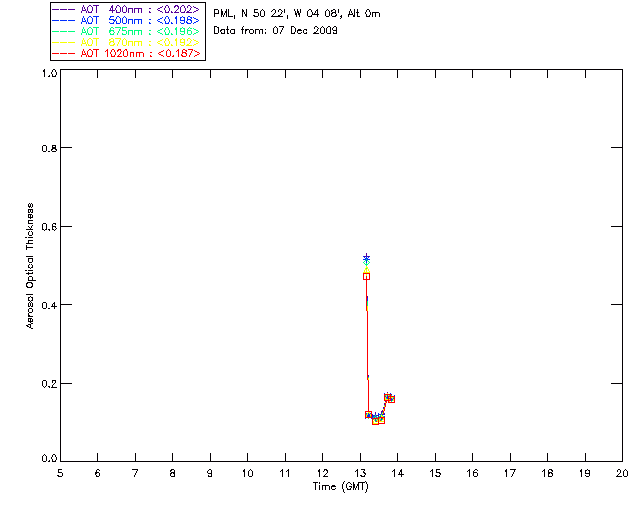This screenshot has height=512, width=640.
Task: Click the red square marker at the AOT peak
Action: tap(367, 276)
